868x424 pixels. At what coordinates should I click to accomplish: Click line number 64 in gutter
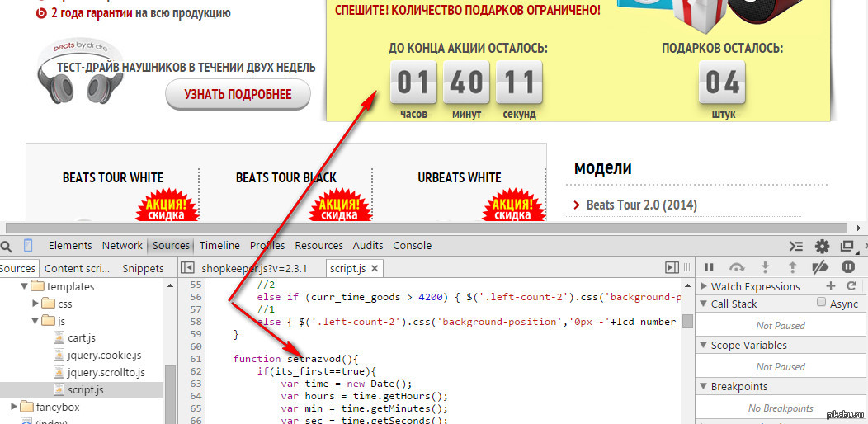pos(196,396)
